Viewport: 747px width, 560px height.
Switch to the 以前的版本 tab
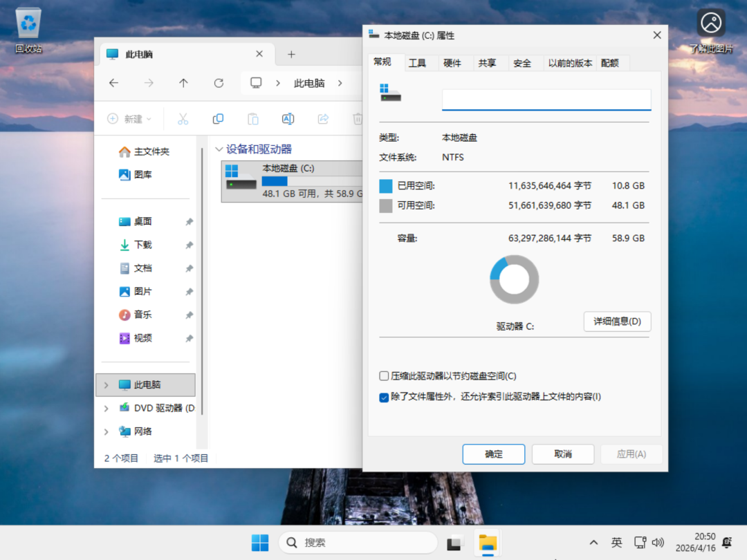[x=570, y=64]
